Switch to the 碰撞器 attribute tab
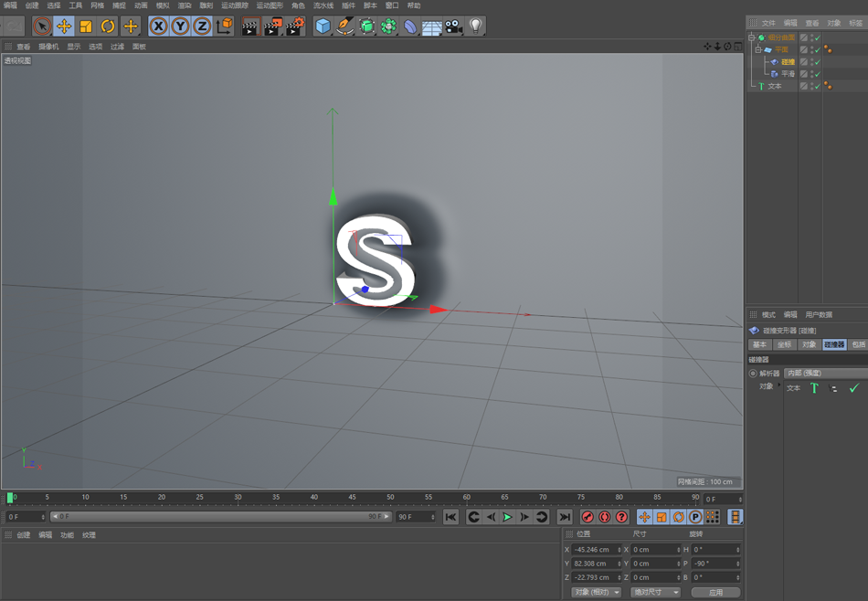868x601 pixels. point(834,344)
